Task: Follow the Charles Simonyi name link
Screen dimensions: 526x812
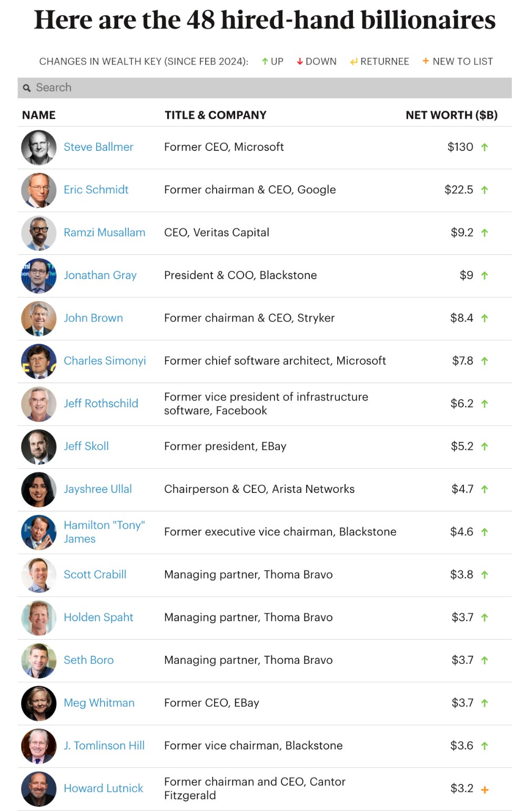Action: point(105,361)
